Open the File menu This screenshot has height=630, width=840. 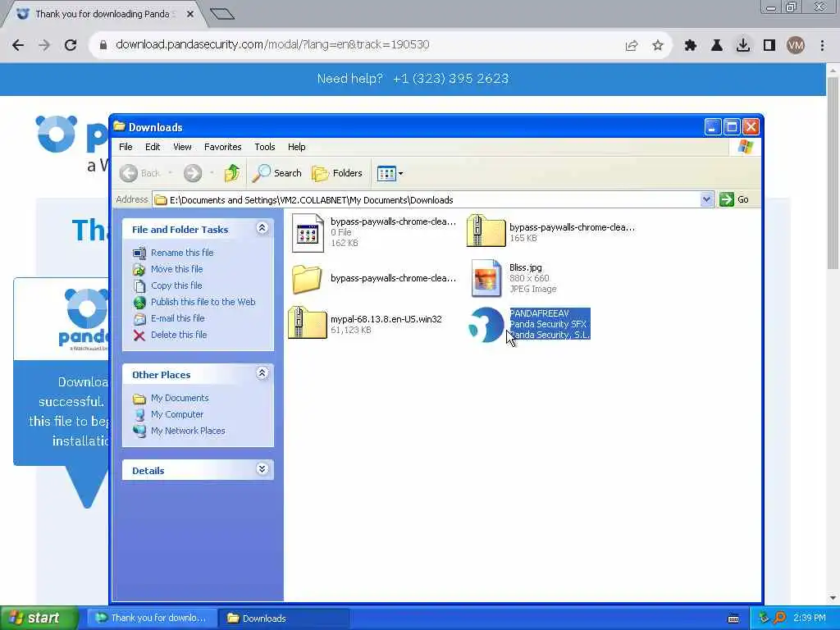click(126, 147)
